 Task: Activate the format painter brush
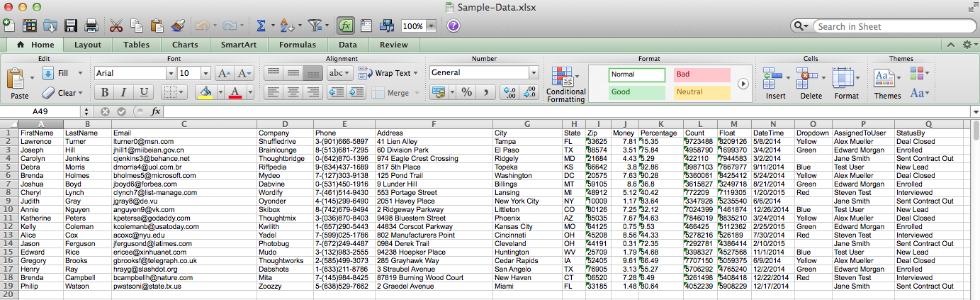click(x=178, y=26)
